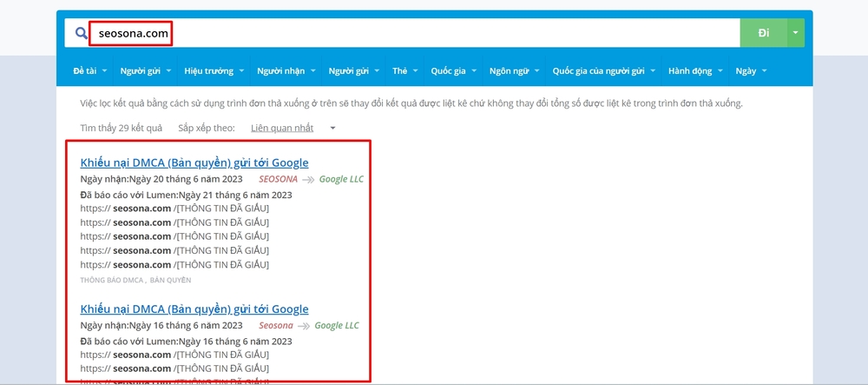Open the first Người gửi filter menu
The height and width of the screenshot is (385, 868).
coord(145,71)
